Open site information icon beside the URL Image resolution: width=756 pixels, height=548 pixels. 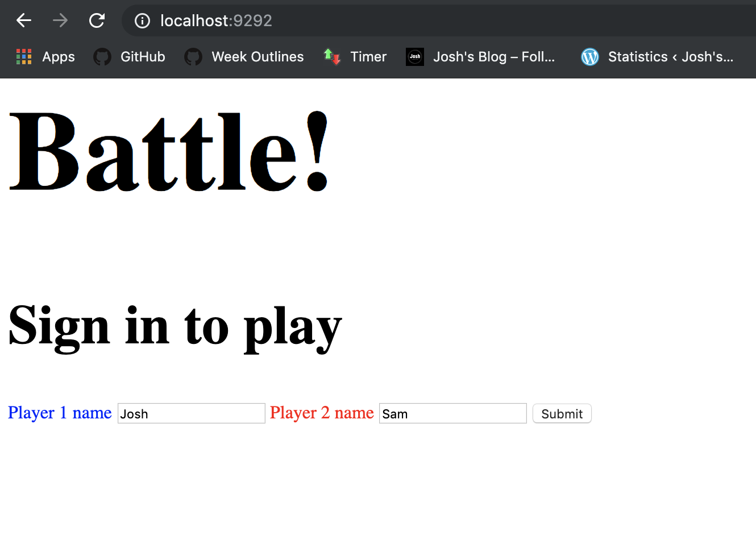pyautogui.click(x=142, y=21)
